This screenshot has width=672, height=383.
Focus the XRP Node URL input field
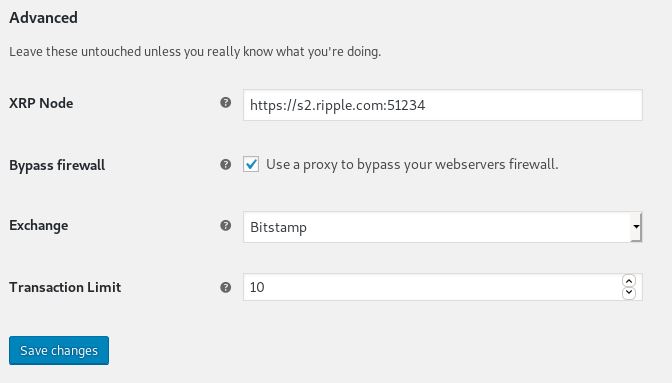442,105
